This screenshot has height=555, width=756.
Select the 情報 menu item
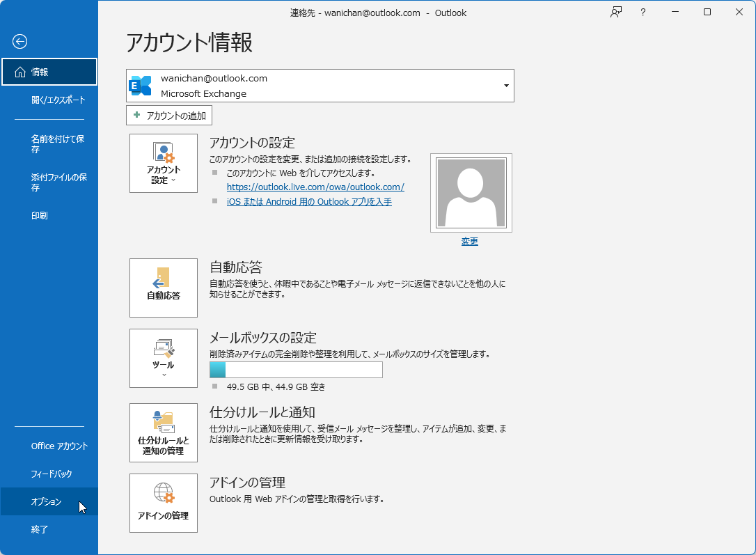pos(49,72)
